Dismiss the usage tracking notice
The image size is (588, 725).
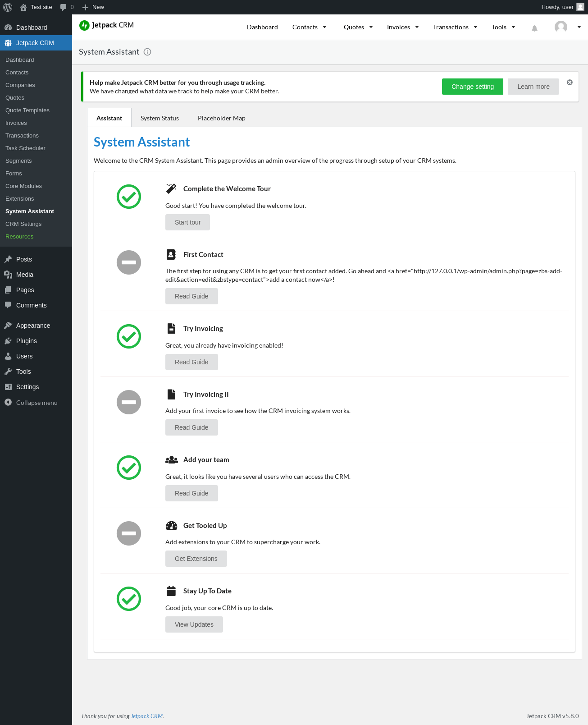tap(570, 83)
